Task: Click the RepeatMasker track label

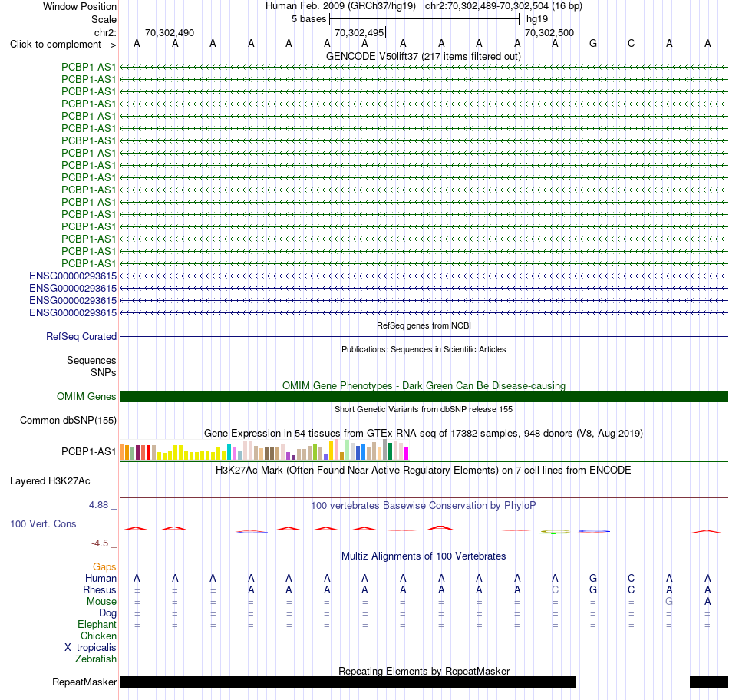Action: 84,682
